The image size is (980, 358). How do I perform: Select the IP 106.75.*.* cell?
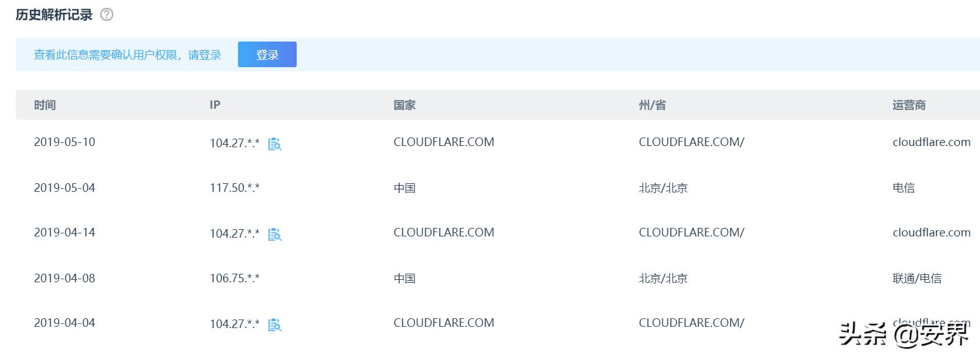coord(234,279)
